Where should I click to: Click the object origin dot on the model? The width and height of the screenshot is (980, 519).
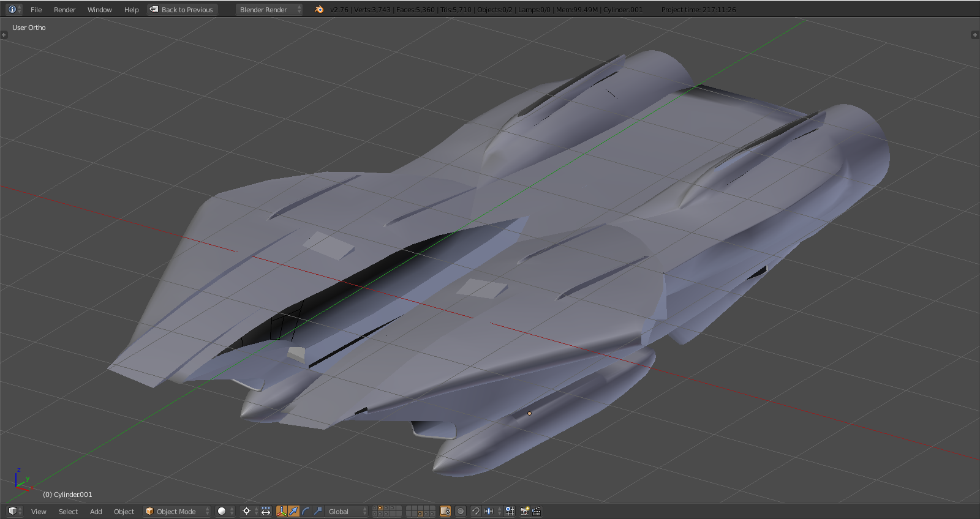(529, 413)
